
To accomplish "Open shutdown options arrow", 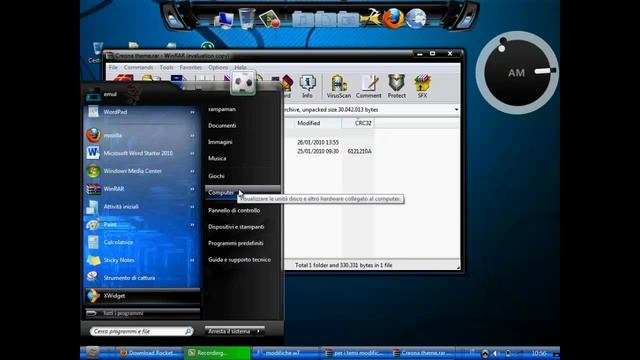I will coord(259,331).
